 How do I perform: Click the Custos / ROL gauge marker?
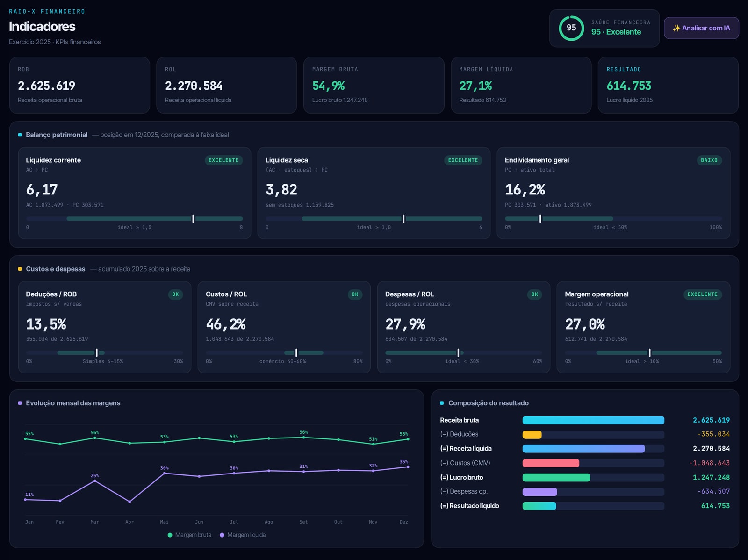(296, 352)
